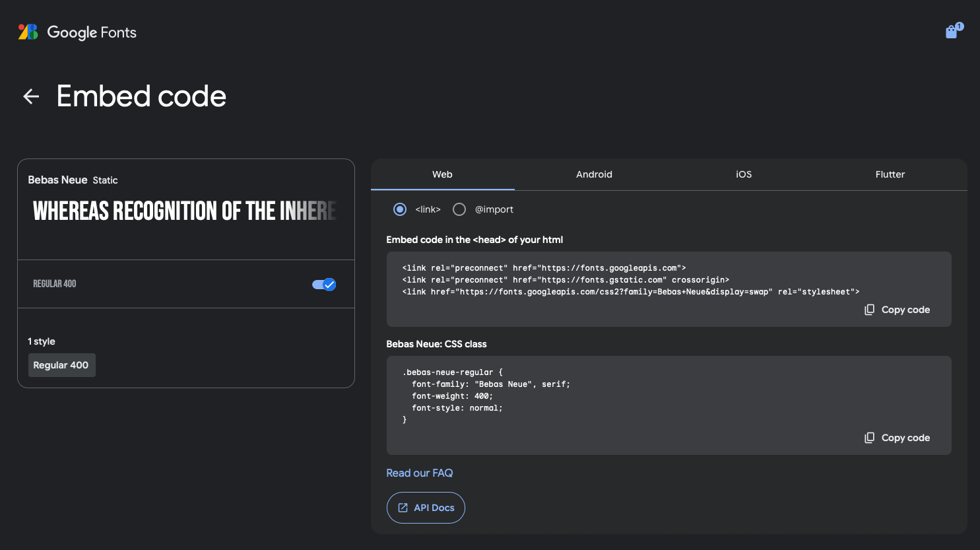Open the API Docs button
The image size is (980, 550).
(x=426, y=508)
